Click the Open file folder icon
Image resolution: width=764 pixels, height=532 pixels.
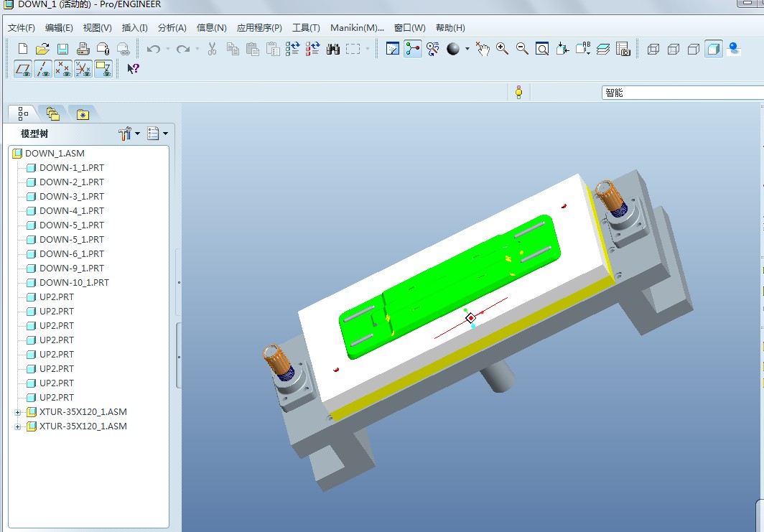(x=42, y=49)
